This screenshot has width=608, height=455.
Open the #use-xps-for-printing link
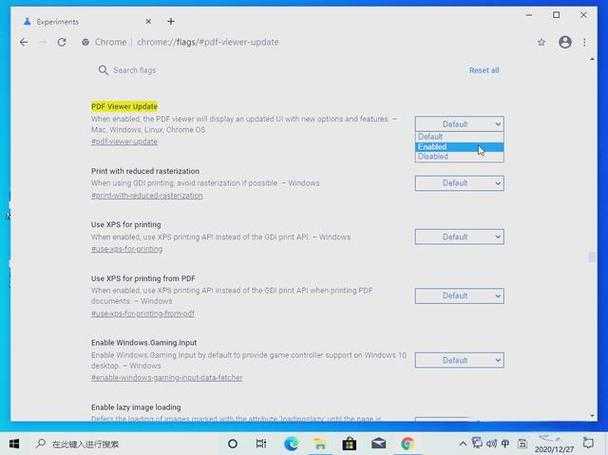[127, 249]
